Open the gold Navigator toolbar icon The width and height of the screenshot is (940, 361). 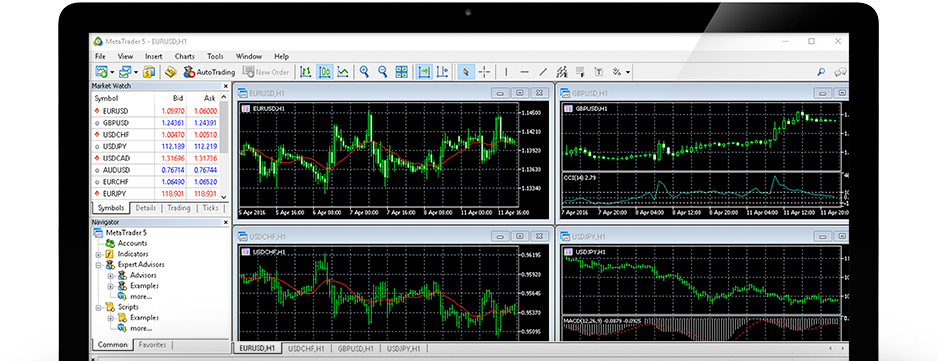pos(170,72)
